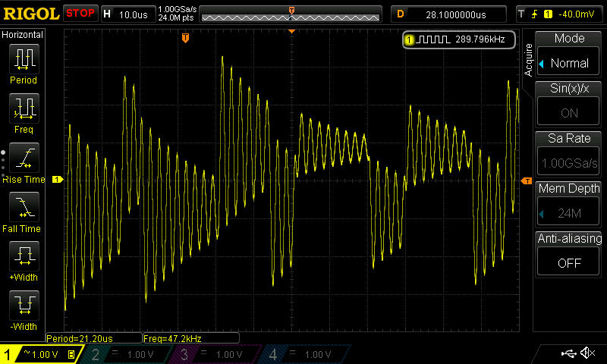Screen dimensions: 607x364
Task: Select the Fall Time measurement icon
Action: [24, 207]
